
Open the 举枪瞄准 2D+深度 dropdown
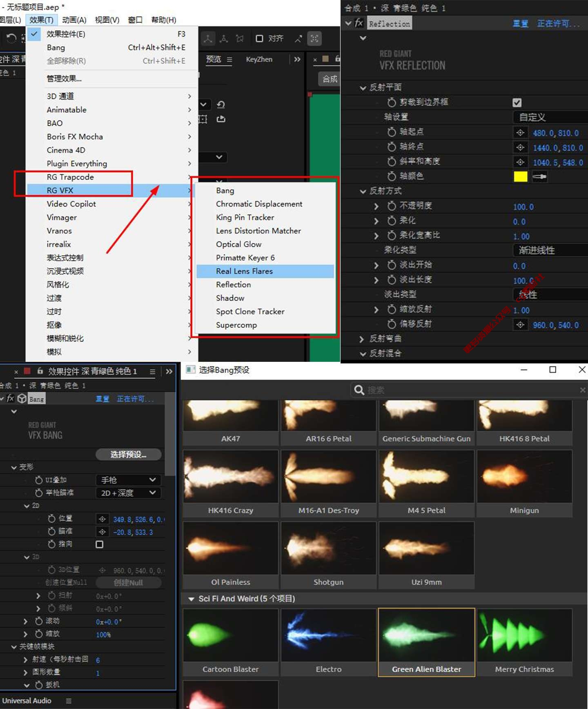tap(128, 493)
